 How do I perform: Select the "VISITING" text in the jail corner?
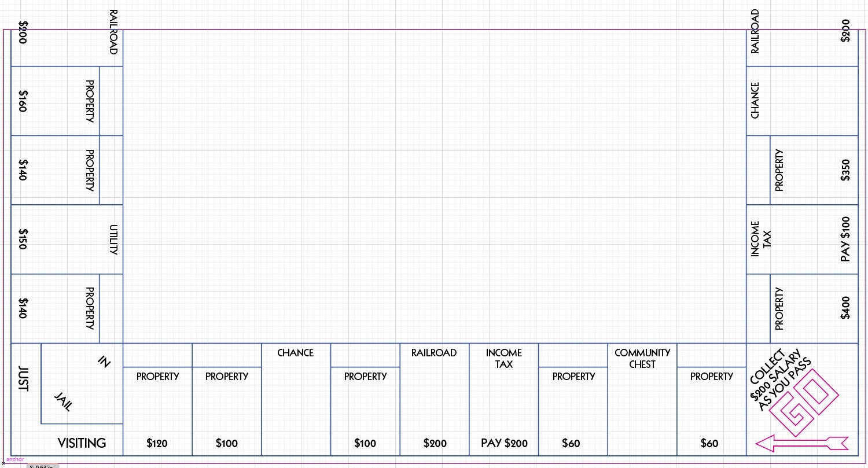[82, 443]
